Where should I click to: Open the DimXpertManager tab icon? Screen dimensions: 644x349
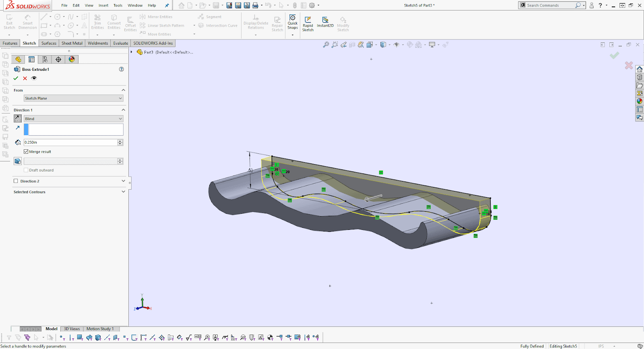[x=58, y=59]
